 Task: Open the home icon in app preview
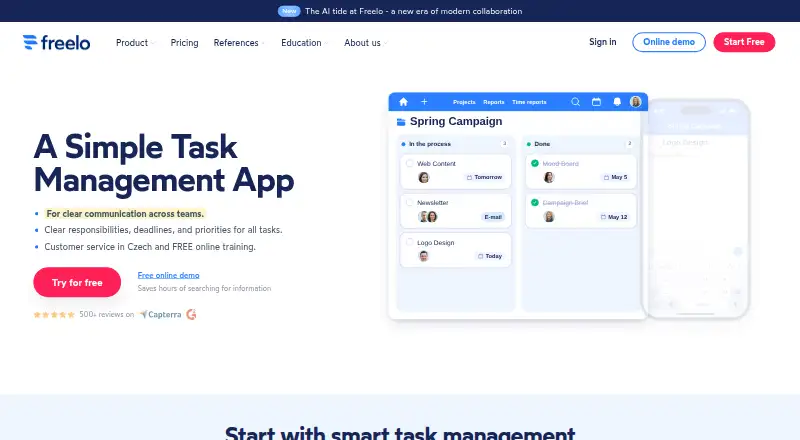(403, 102)
